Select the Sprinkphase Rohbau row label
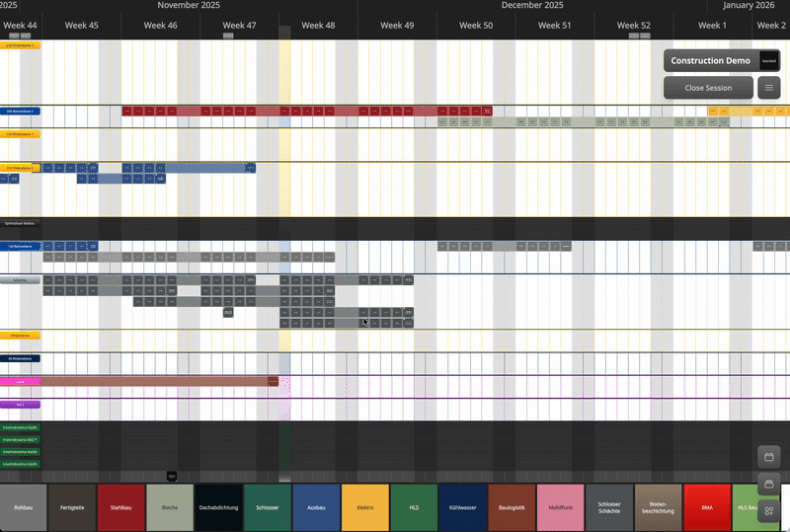This screenshot has height=532, width=790. [20, 224]
